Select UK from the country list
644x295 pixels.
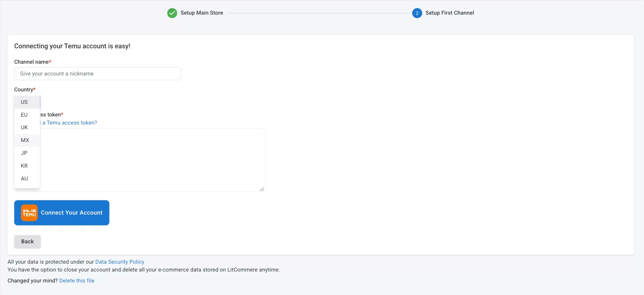pos(24,127)
